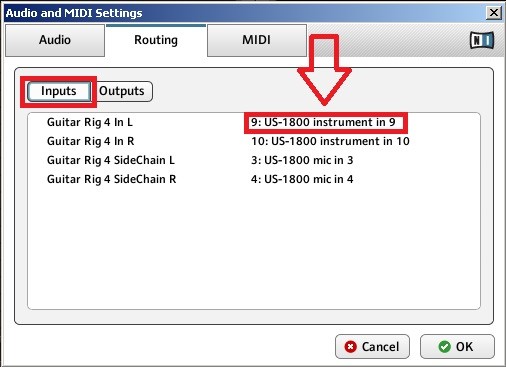Select the Guitar Rig 4 SideChain R row
Image resolution: width=506 pixels, height=369 pixels.
[254, 179]
